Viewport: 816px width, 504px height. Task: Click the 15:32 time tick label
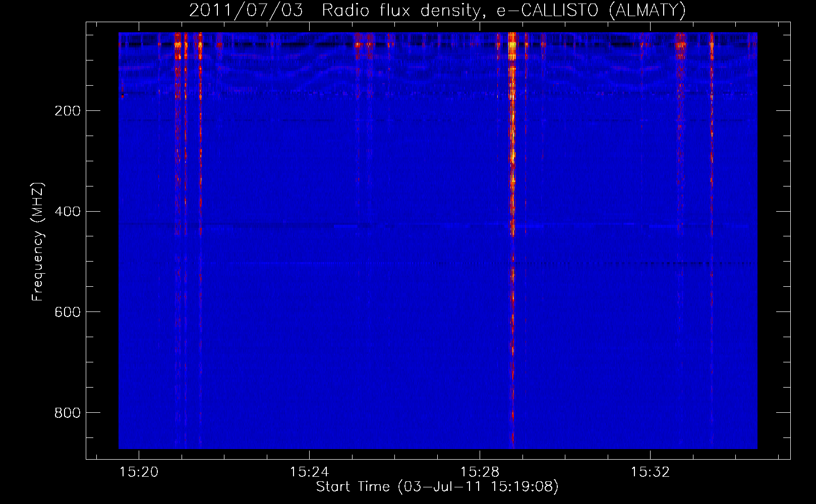[x=650, y=472]
